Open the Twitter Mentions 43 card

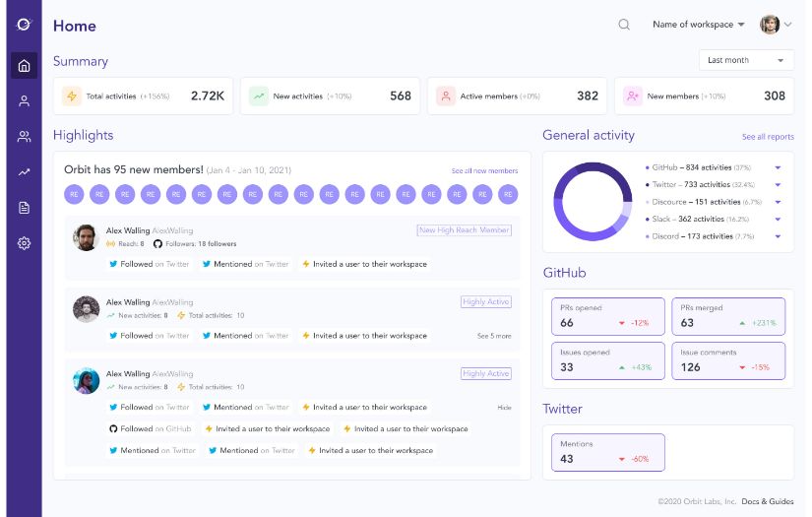click(x=608, y=452)
